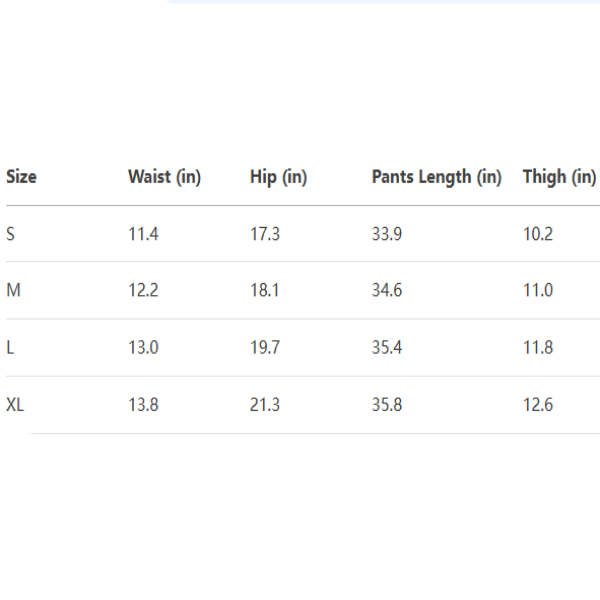Click the 33.9 pants length value
600x600 pixels.
coord(388,234)
